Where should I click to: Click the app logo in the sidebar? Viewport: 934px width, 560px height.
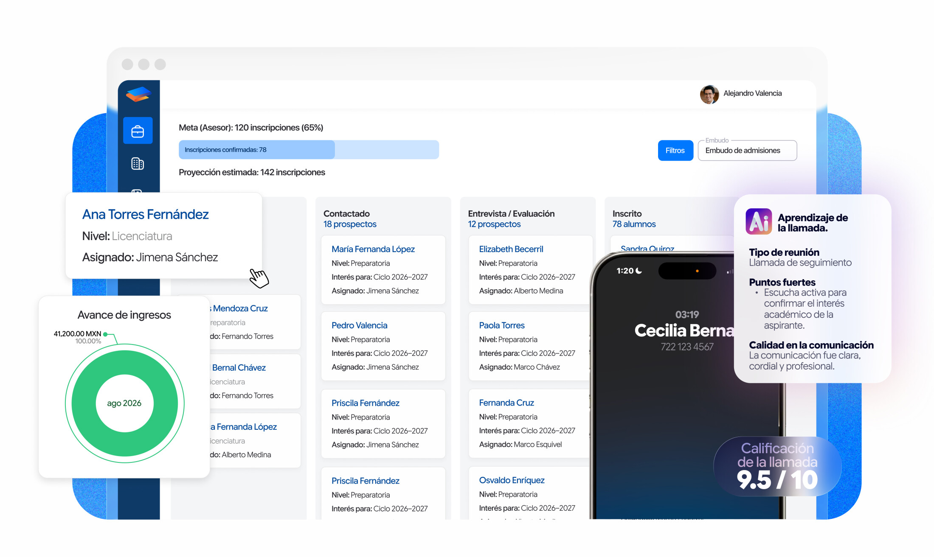point(138,94)
